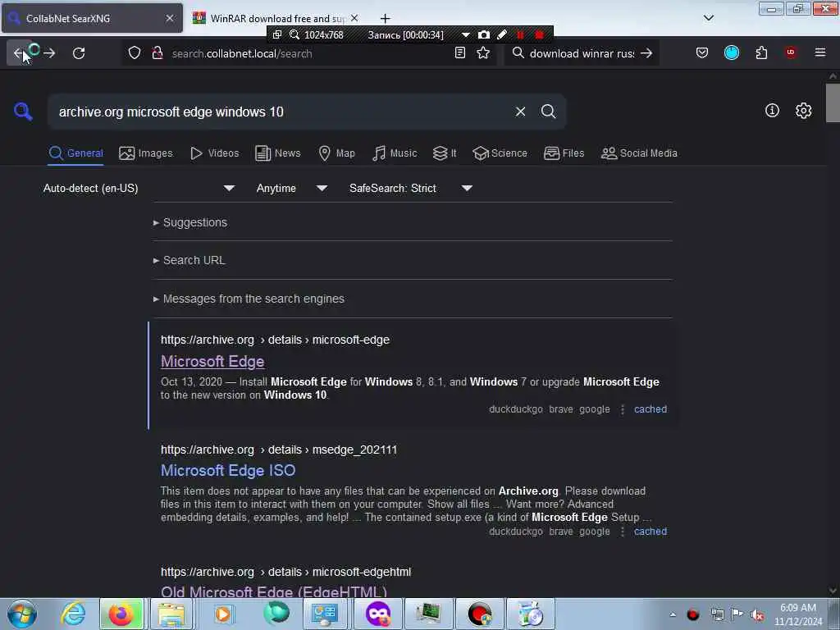Toggle reader view in the address bar

[459, 52]
